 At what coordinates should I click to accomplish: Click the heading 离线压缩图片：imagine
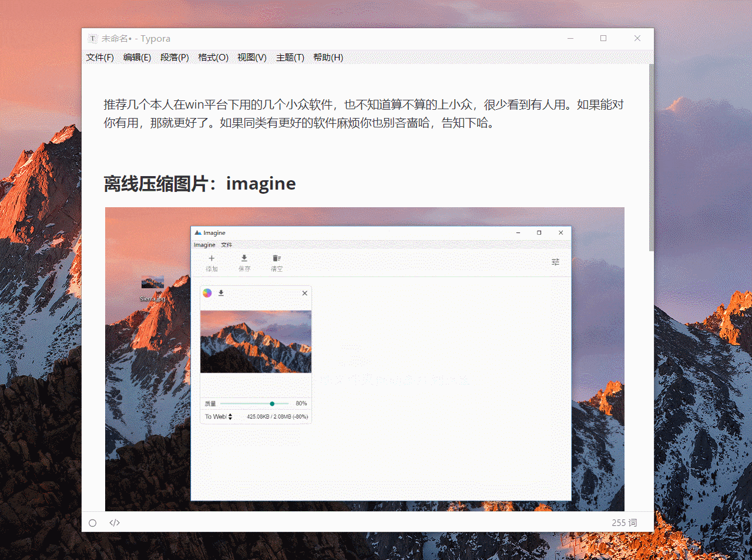tap(200, 184)
